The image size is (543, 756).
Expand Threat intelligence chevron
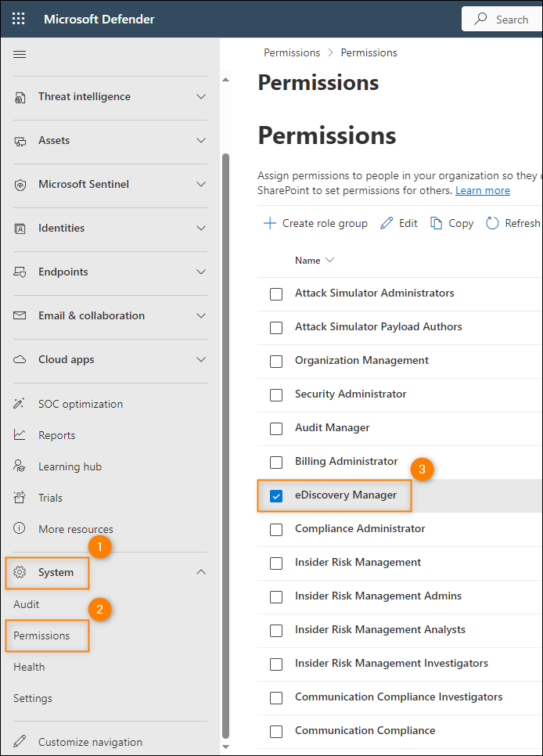[201, 97]
